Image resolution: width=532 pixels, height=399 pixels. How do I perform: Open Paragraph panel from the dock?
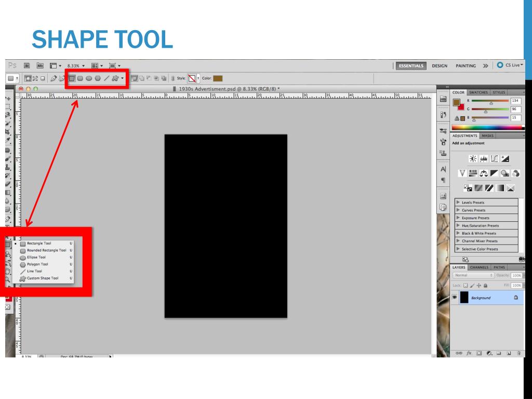click(x=443, y=180)
